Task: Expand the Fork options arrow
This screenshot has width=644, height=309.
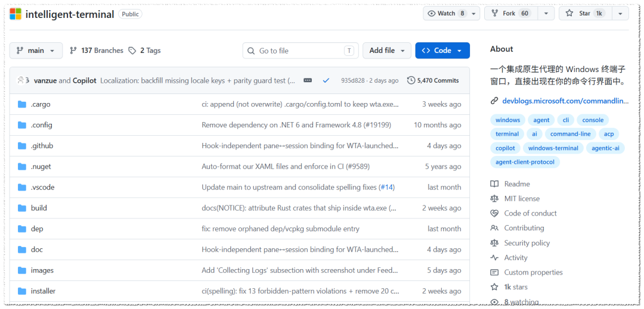Action: coord(546,14)
